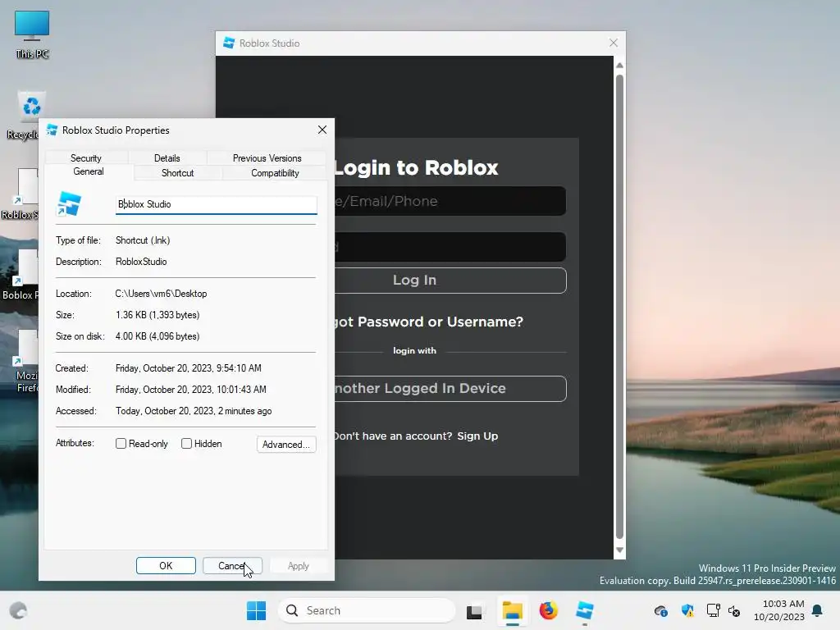The image size is (840, 630).
Task: Open This PC desktop icon
Action: [32, 33]
